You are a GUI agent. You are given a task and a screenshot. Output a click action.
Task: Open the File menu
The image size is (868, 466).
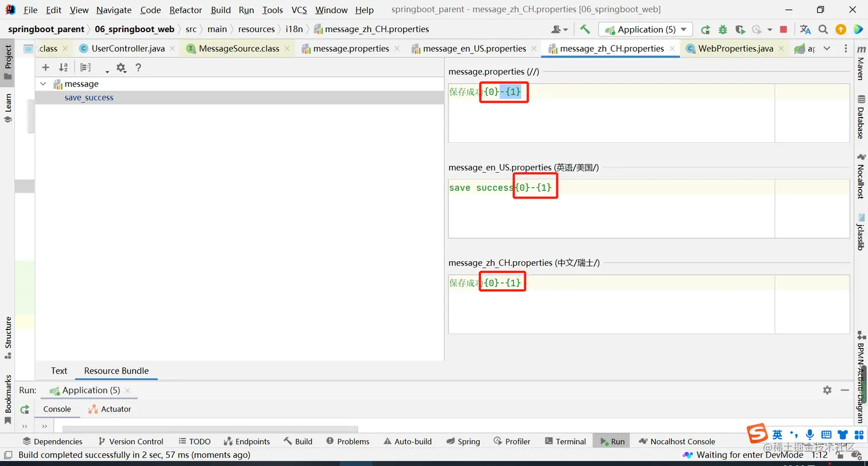click(x=30, y=10)
